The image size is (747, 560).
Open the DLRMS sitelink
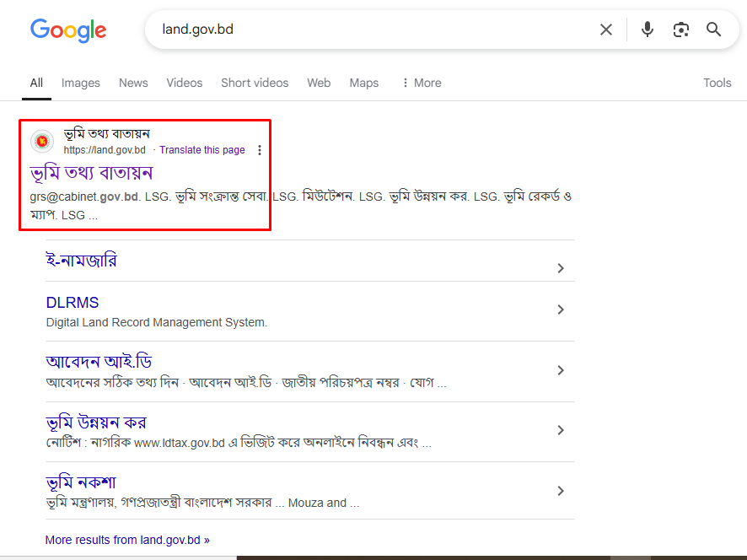(73, 303)
